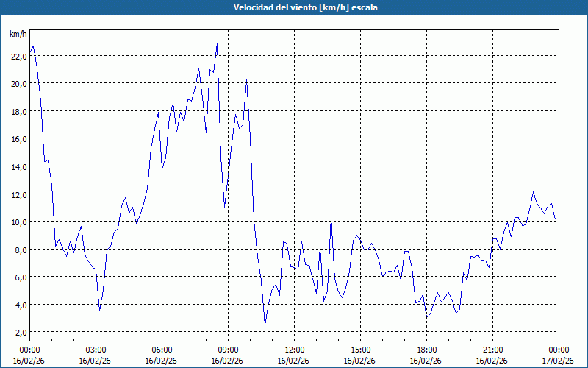This screenshot has width=588, height=368.
Task: Click the lowest wind speed dip after 09:00
Action: [265, 324]
